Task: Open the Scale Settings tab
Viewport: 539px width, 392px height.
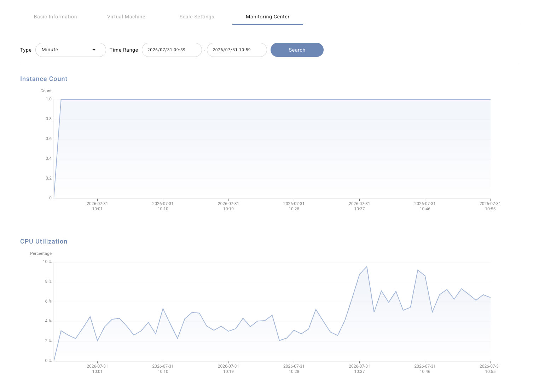Action: 197,17
